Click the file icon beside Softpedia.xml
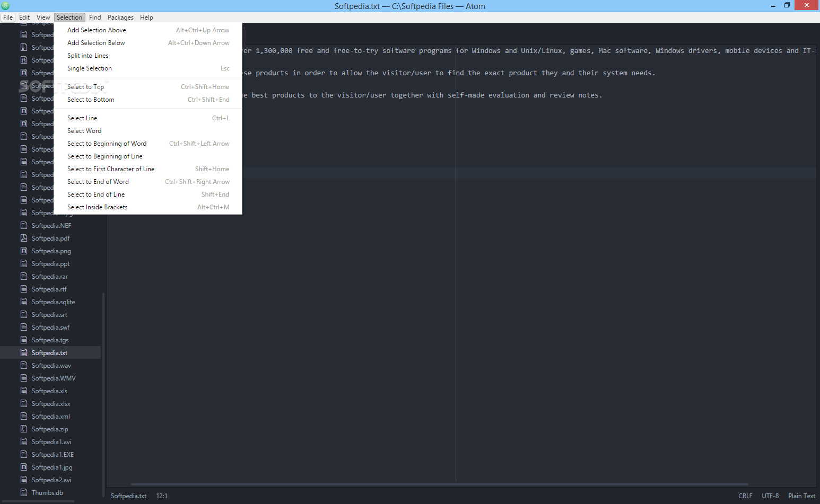The height and width of the screenshot is (504, 820). pos(24,416)
